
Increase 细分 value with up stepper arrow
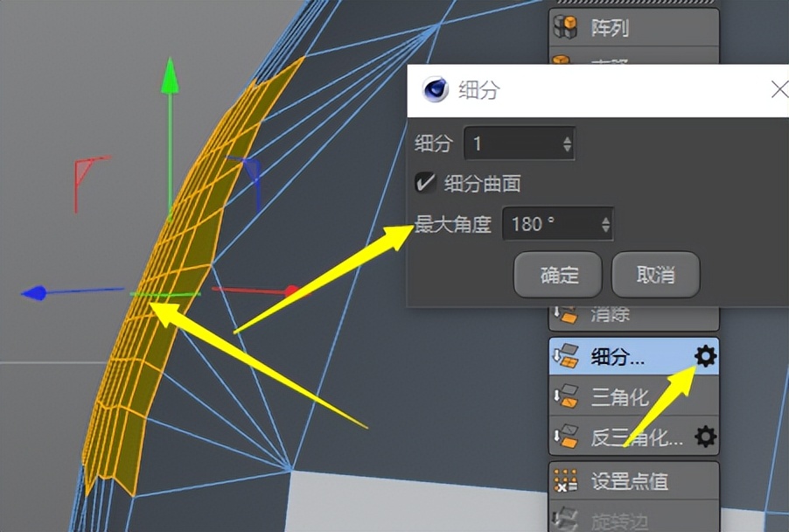click(568, 138)
